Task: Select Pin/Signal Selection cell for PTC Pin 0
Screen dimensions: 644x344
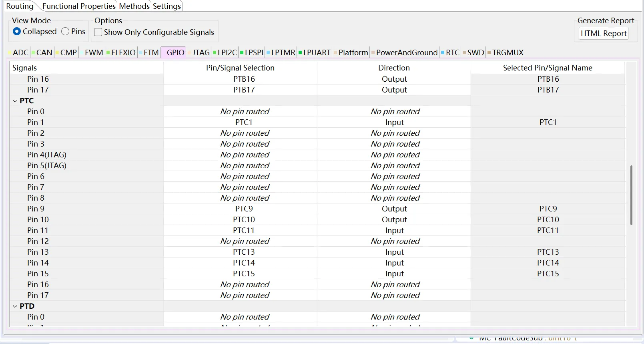Action: [x=240, y=111]
